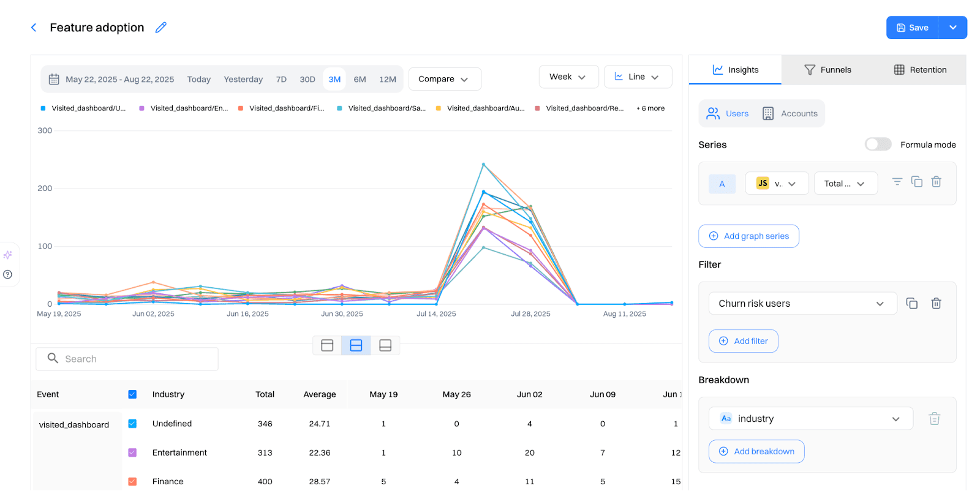Open the AI sparkle assistant icon

pyautogui.click(x=8, y=255)
